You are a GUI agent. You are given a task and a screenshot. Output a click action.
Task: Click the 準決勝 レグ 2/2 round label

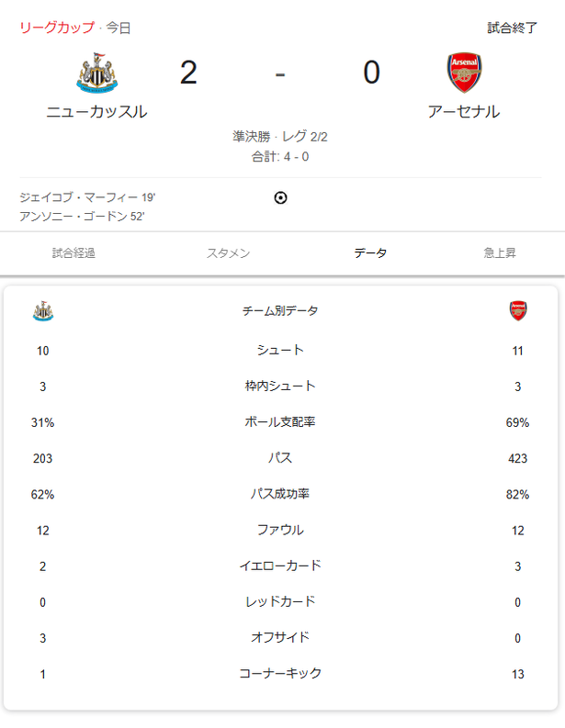280,137
